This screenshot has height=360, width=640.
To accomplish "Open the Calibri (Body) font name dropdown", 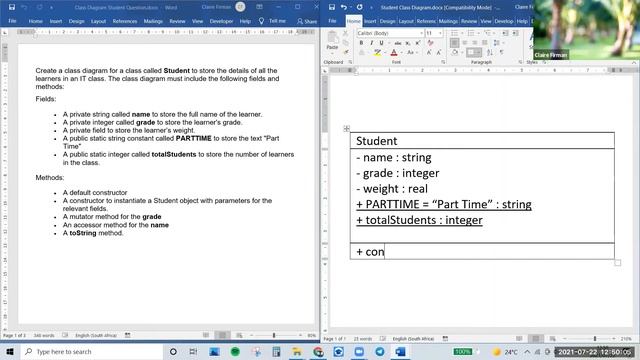I will (x=421, y=33).
